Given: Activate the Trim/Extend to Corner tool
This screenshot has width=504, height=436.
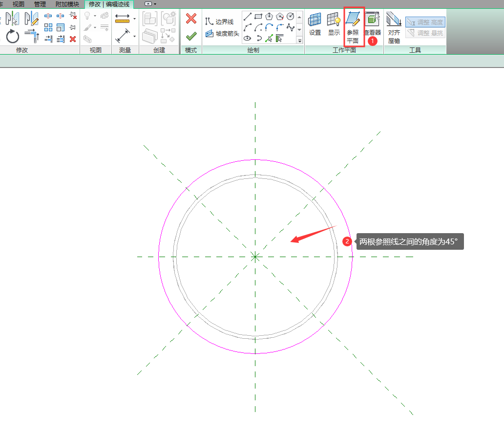Looking at the screenshot, I should point(31,36).
